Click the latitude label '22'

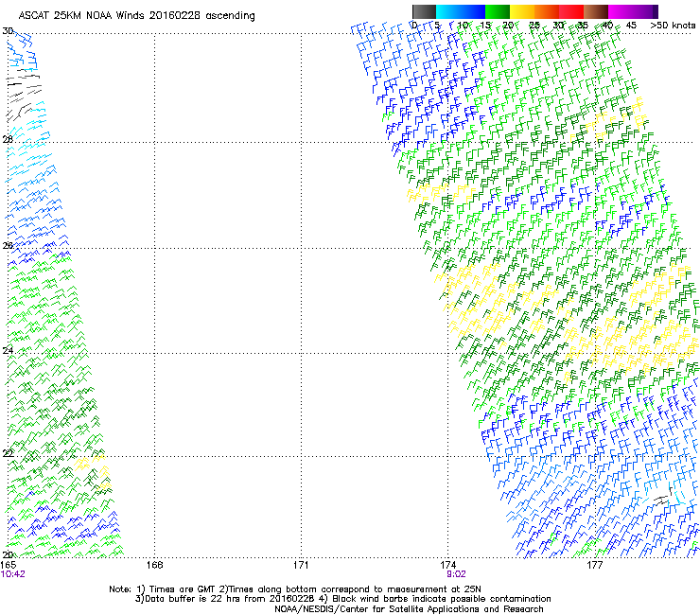click(x=8, y=453)
